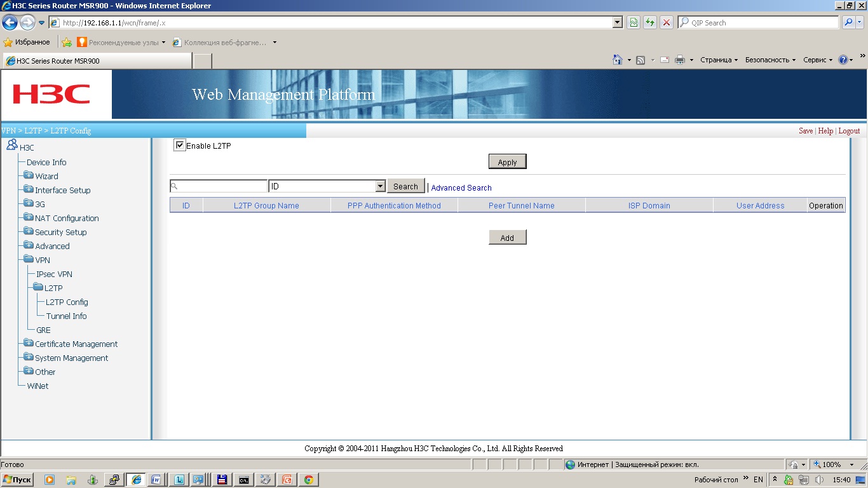
Task: Expand Certificate Management tree node
Action: click(29, 343)
